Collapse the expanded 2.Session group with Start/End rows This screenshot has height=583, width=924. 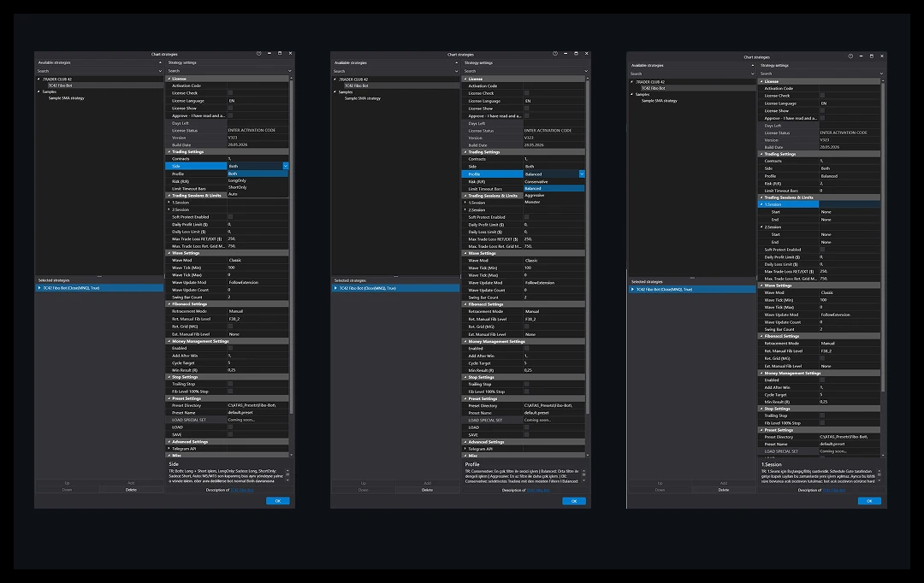761,227
